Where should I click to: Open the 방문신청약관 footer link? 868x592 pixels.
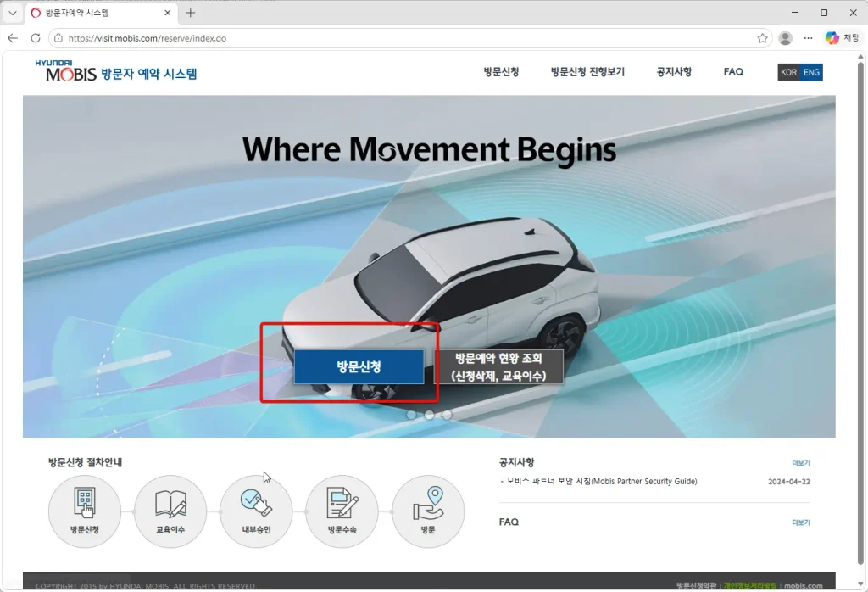(696, 585)
